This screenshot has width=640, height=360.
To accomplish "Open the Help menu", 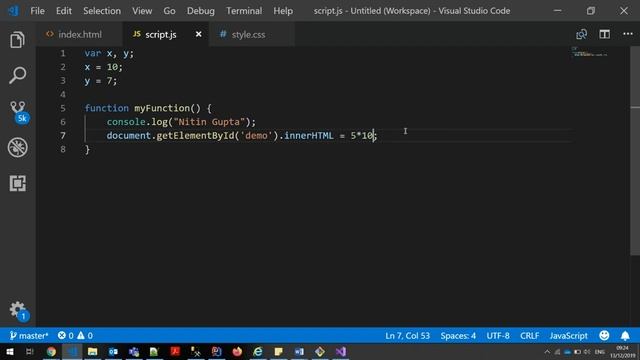I will coord(283,11).
